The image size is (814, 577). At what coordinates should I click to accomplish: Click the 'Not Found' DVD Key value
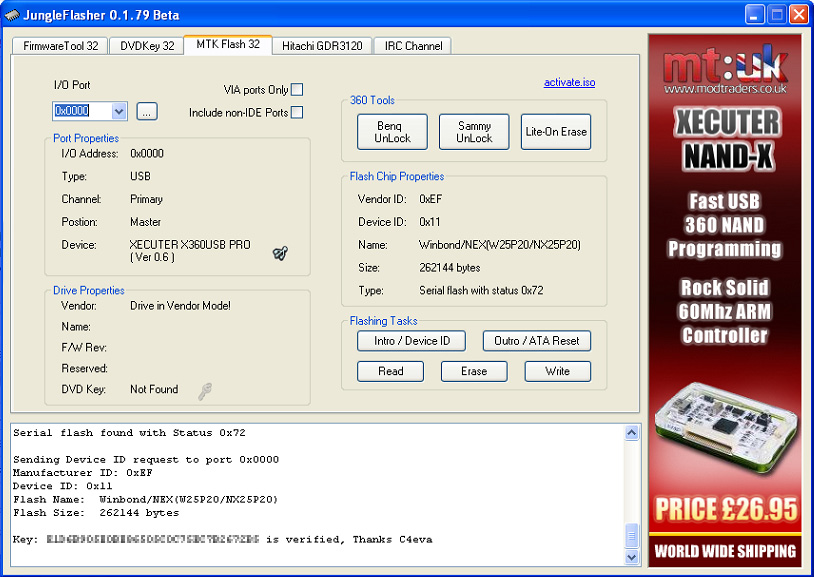click(x=154, y=389)
